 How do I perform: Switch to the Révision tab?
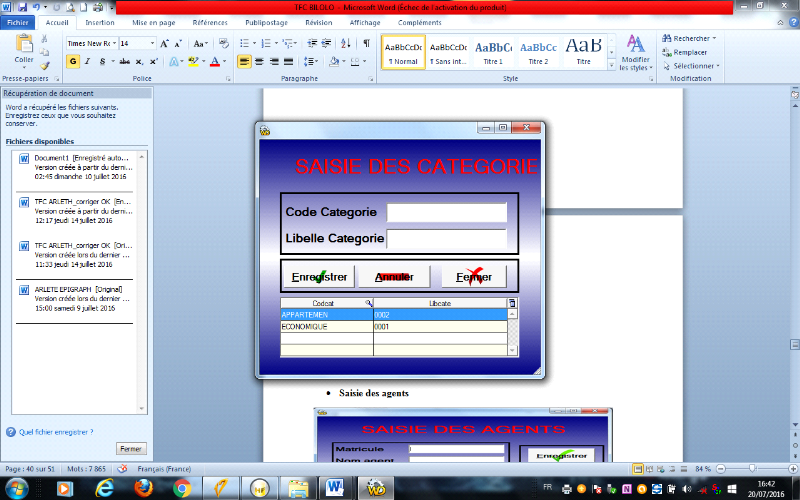[319, 22]
